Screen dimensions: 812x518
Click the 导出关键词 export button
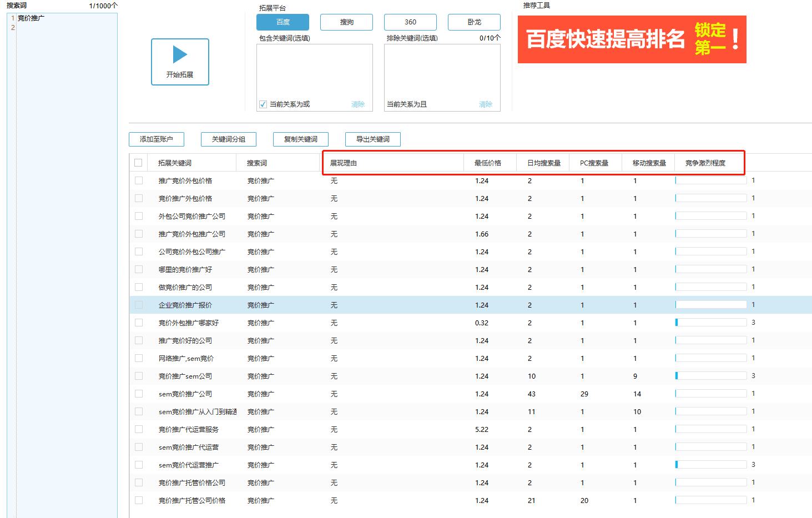point(373,139)
